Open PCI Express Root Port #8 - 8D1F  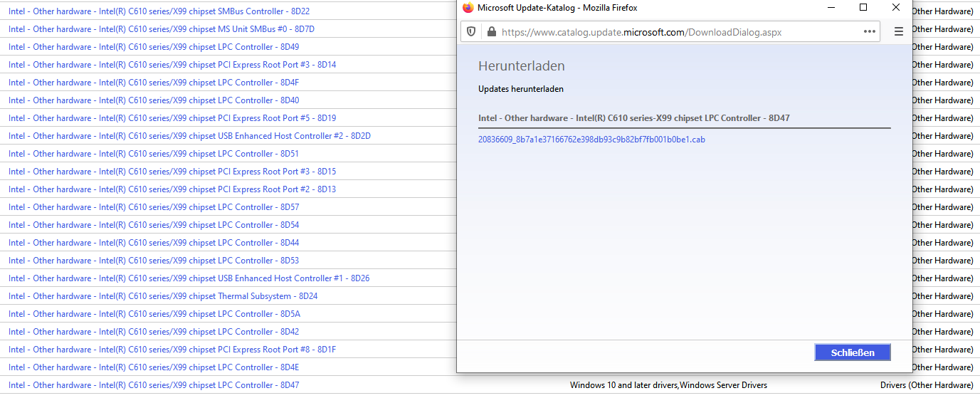(x=172, y=350)
